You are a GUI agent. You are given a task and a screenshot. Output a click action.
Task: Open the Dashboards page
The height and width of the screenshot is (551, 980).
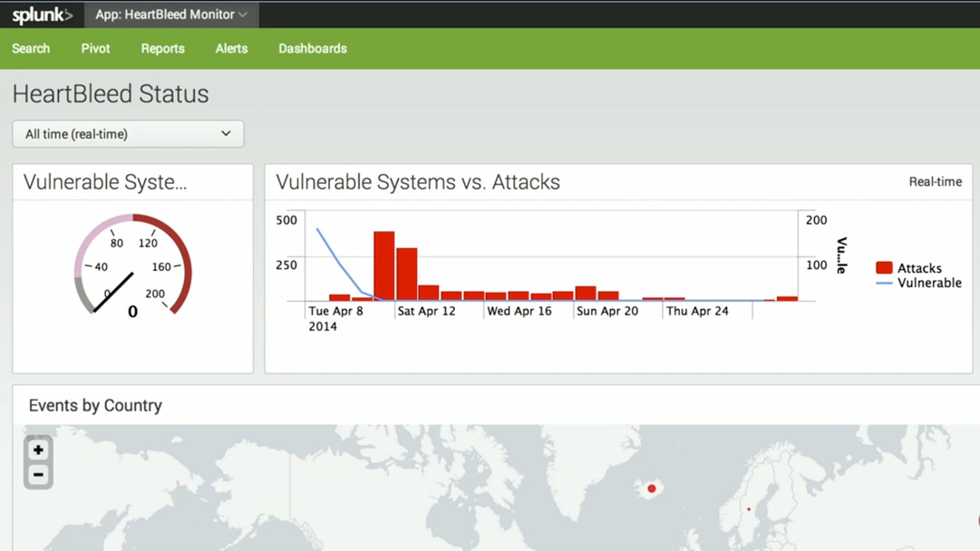click(x=312, y=49)
